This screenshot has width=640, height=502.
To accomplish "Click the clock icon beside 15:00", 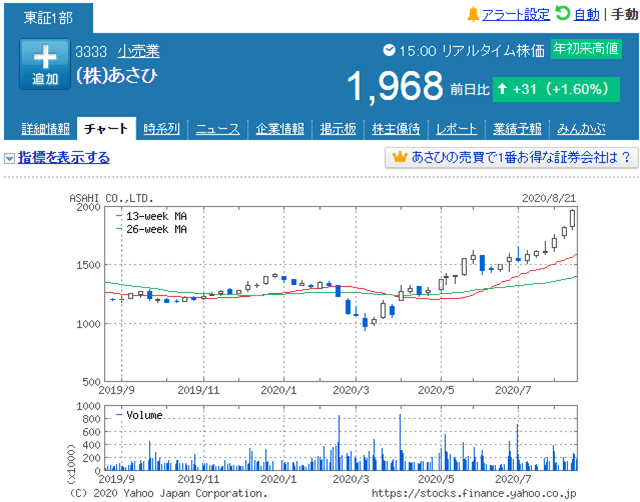I will pos(389,50).
